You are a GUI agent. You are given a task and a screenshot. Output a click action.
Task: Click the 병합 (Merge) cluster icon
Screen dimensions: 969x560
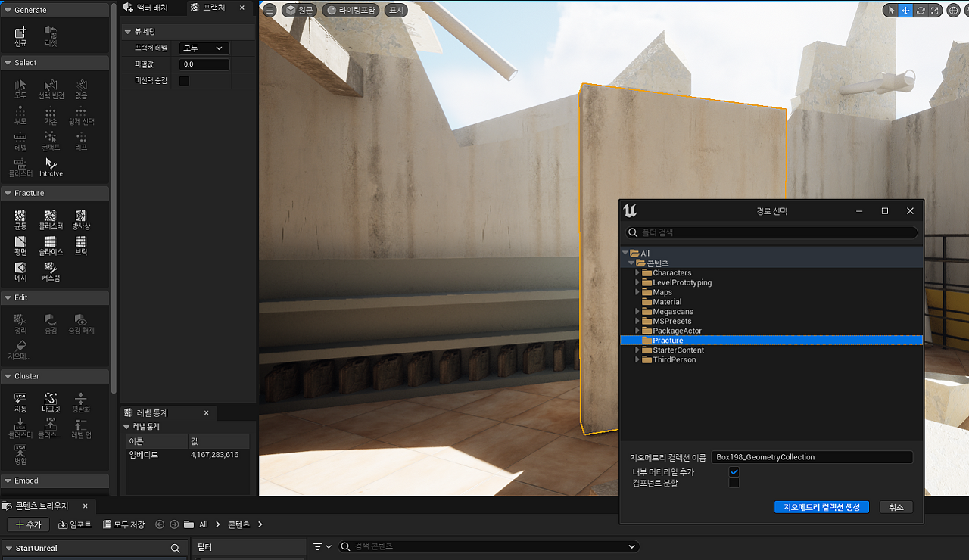tap(20, 454)
